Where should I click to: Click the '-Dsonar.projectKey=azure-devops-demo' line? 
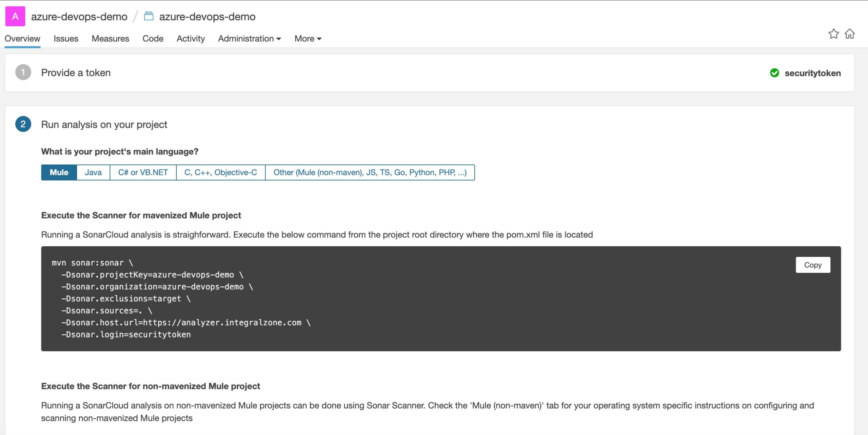pos(152,275)
